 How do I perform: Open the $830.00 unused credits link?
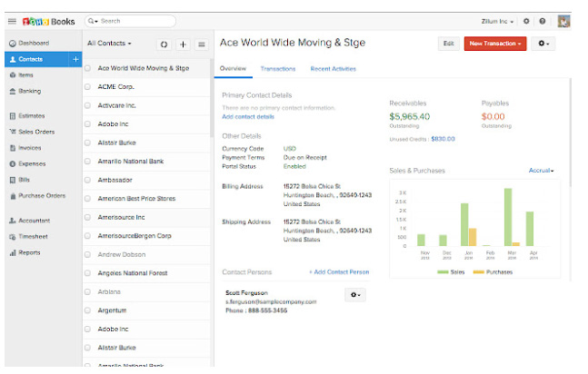coord(443,139)
